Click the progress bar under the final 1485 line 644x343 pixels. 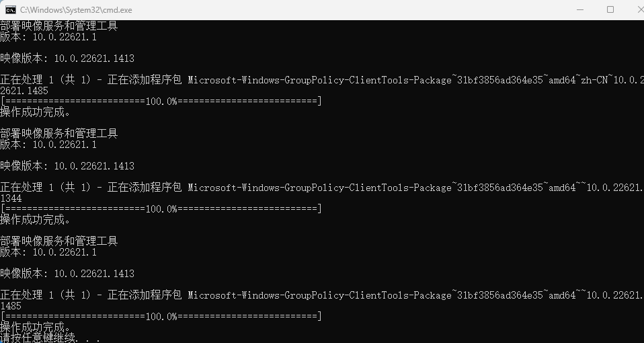161,316
